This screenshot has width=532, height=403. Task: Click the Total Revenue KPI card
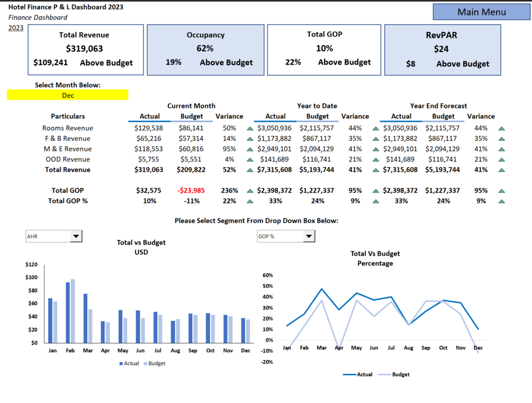coord(86,50)
